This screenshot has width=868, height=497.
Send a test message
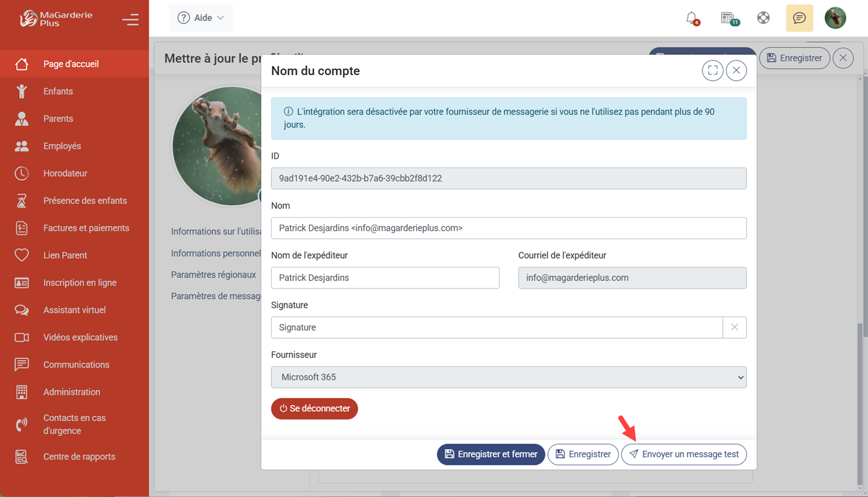[x=684, y=454]
